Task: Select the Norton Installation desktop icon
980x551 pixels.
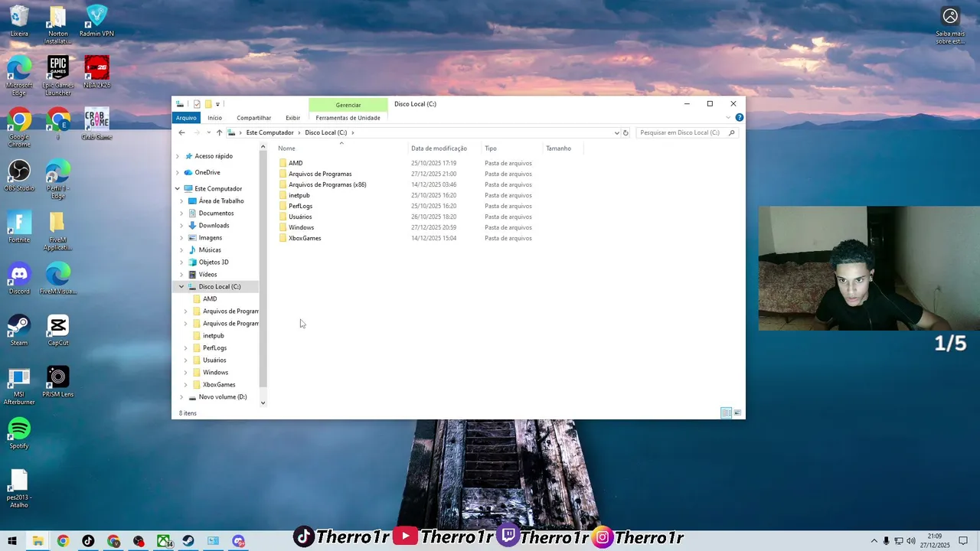Action: point(58,24)
